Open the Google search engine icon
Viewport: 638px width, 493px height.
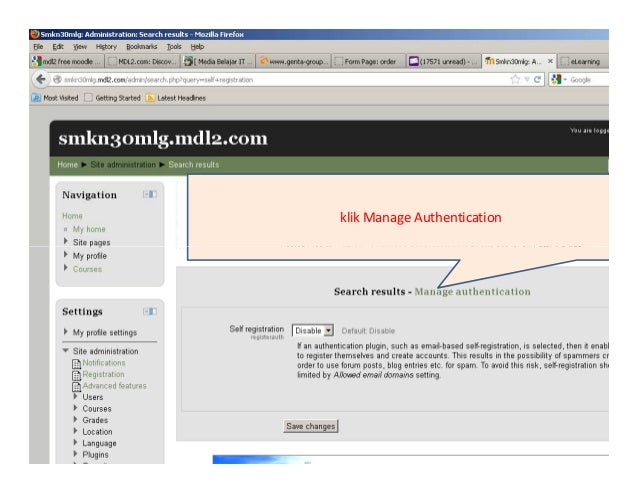coord(556,79)
